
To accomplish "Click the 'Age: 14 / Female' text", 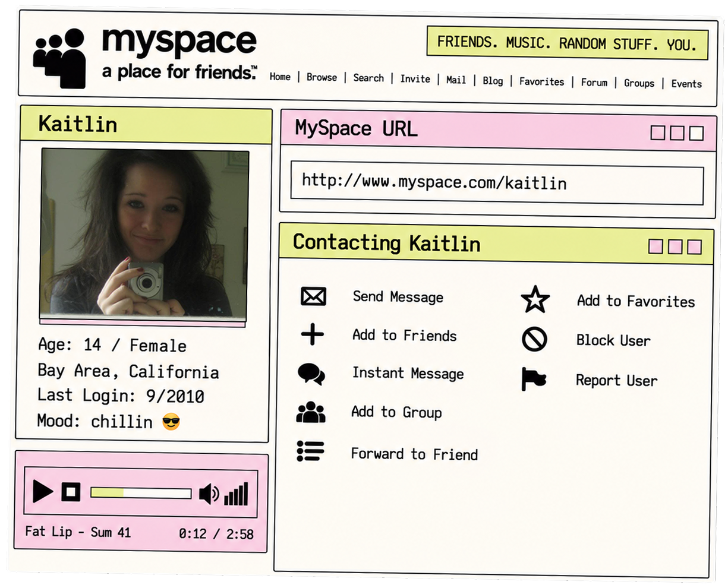I will [x=112, y=345].
